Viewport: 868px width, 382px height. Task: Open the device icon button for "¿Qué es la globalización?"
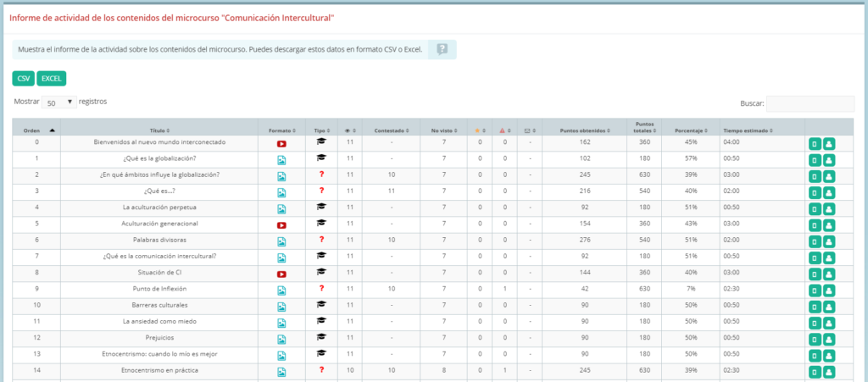(815, 160)
